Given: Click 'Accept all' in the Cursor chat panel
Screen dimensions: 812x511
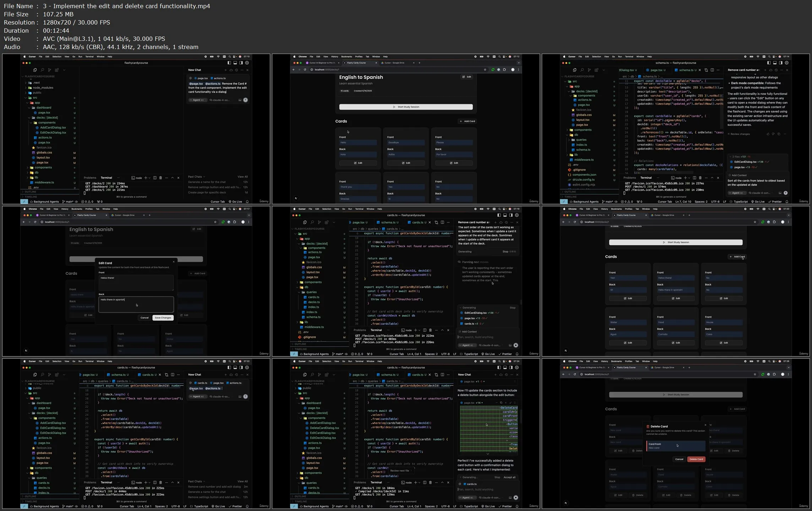Looking at the screenshot, I should (x=509, y=477).
